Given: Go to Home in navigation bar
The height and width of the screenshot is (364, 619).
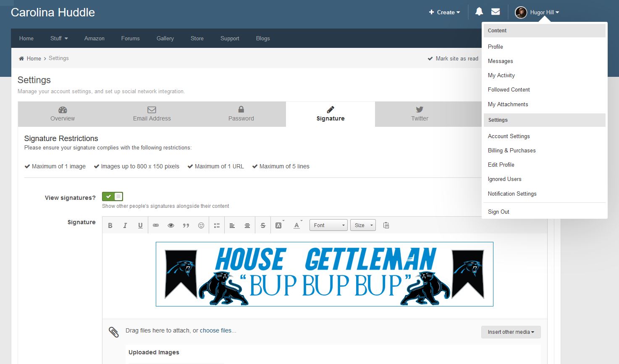Looking at the screenshot, I should pos(26,38).
